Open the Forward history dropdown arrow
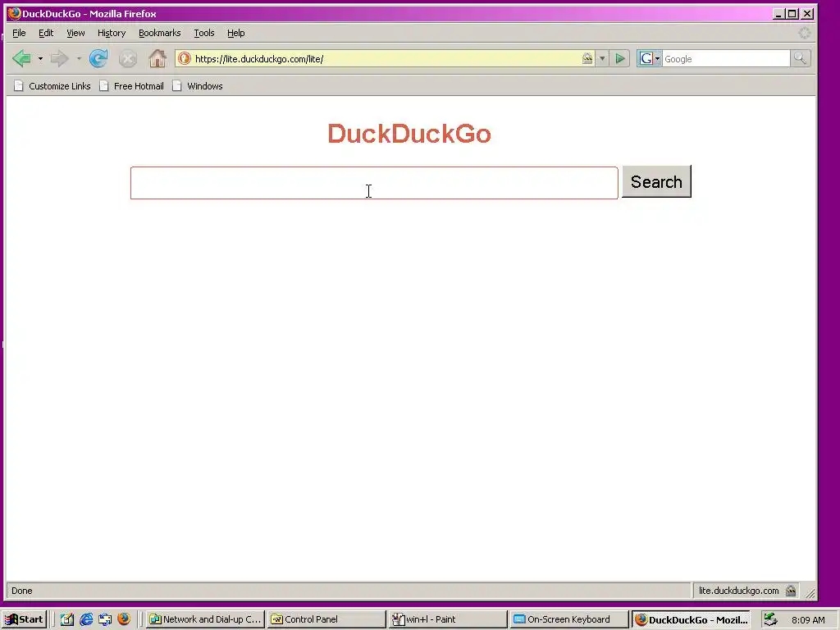Screen dimensions: 840x630 click(79, 58)
